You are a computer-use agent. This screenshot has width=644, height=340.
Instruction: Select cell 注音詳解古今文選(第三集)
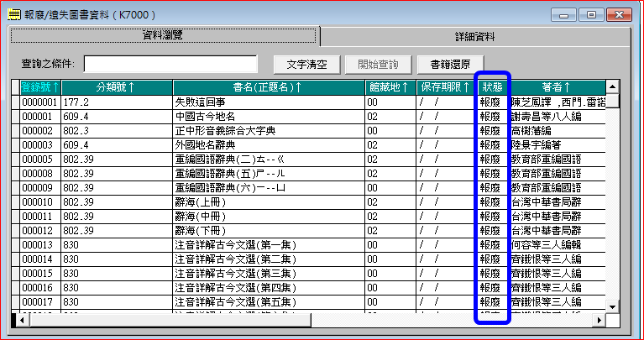click(269, 274)
